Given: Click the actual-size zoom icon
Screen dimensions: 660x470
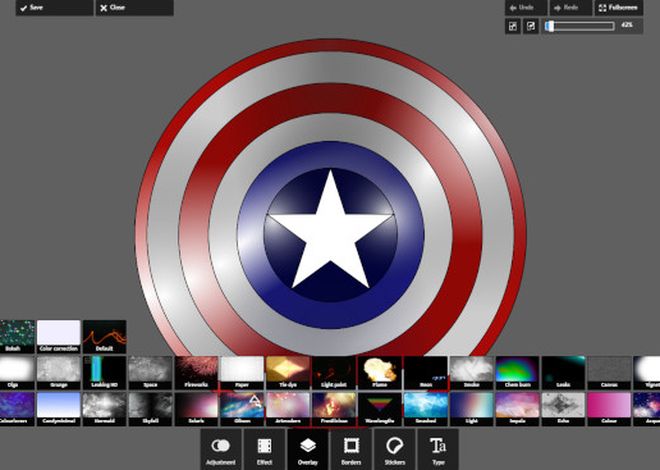Looking at the screenshot, I should pos(531,26).
